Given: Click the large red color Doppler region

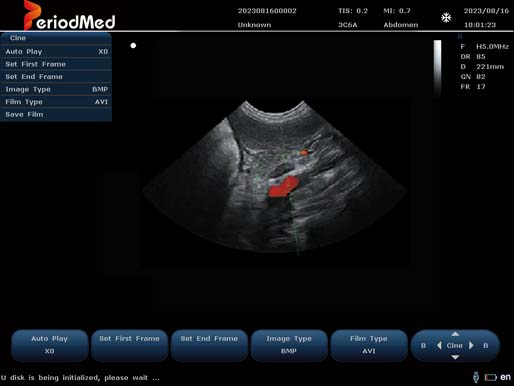Looking at the screenshot, I should [283, 187].
